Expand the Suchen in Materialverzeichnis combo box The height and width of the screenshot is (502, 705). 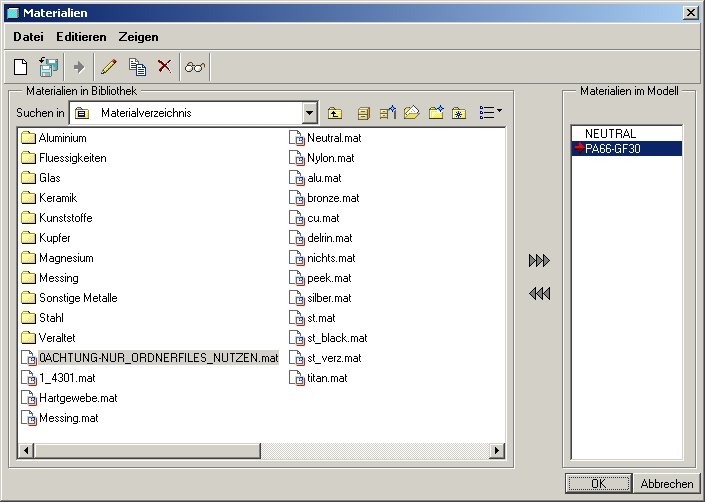309,113
